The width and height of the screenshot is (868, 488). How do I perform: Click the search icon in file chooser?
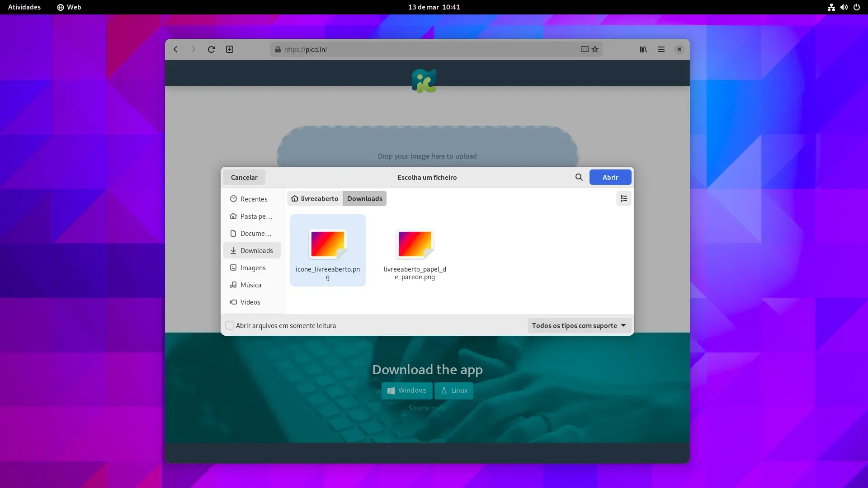[579, 177]
